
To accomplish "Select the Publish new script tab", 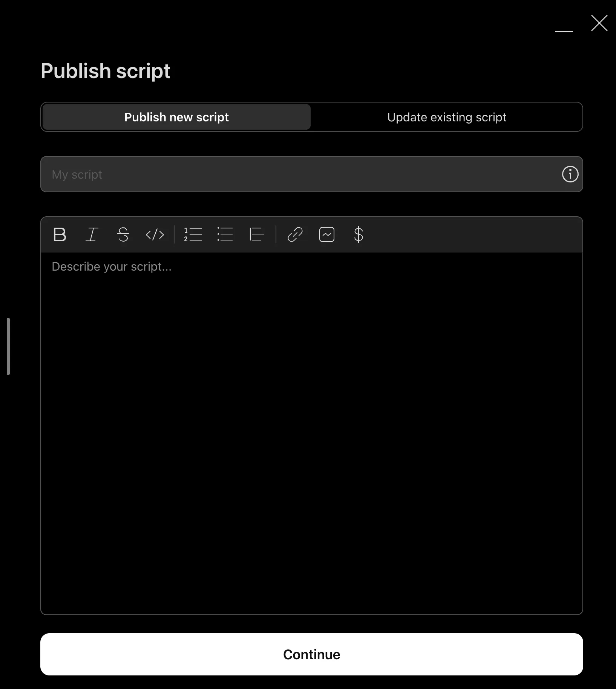I will pos(176,117).
